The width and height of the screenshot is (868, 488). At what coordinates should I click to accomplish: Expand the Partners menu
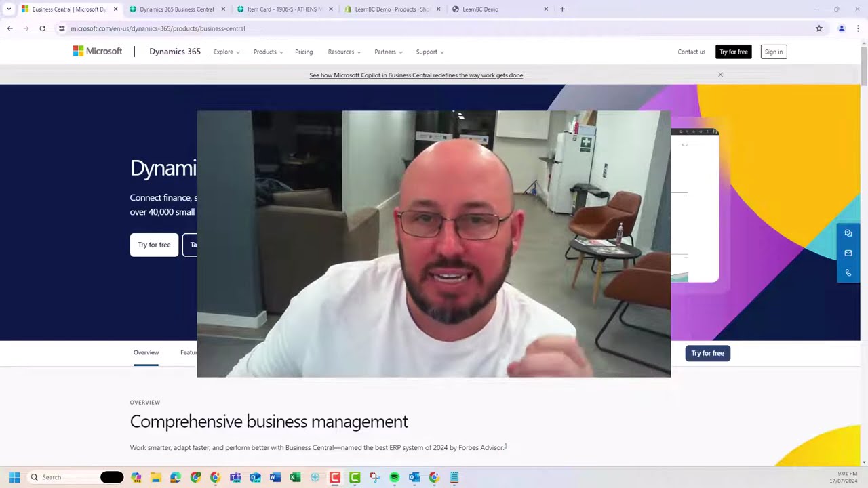[x=388, y=52]
